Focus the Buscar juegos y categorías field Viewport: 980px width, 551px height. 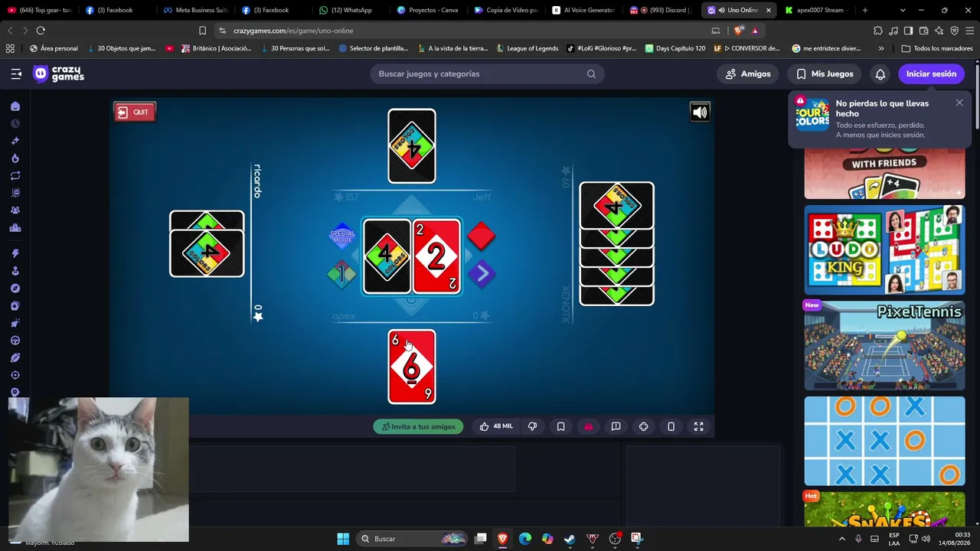pos(487,73)
